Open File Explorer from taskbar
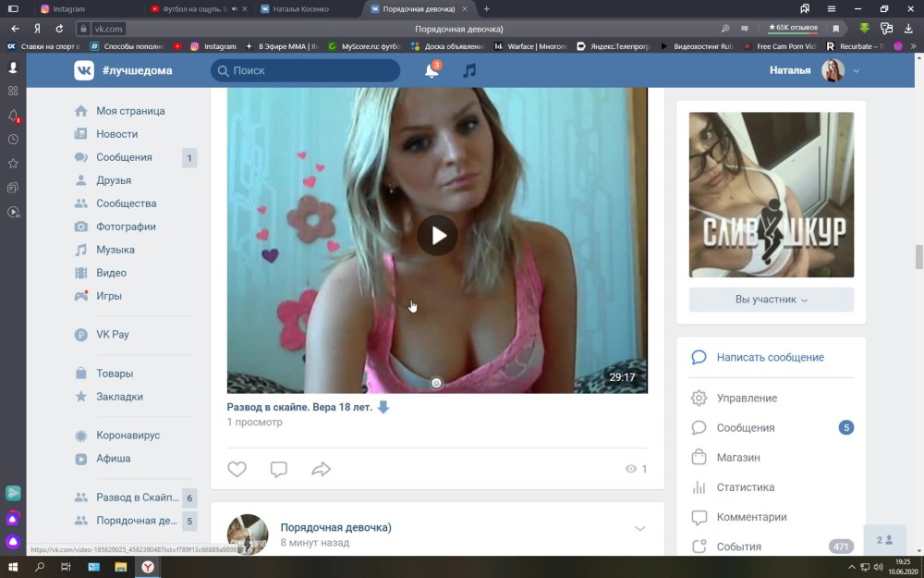 (x=121, y=567)
